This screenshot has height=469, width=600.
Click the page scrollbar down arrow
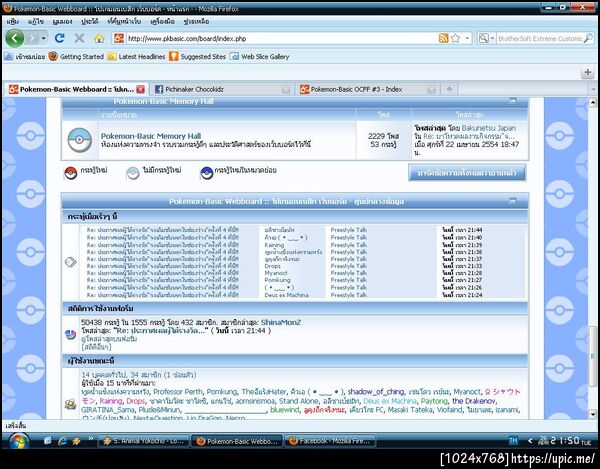pos(593,414)
